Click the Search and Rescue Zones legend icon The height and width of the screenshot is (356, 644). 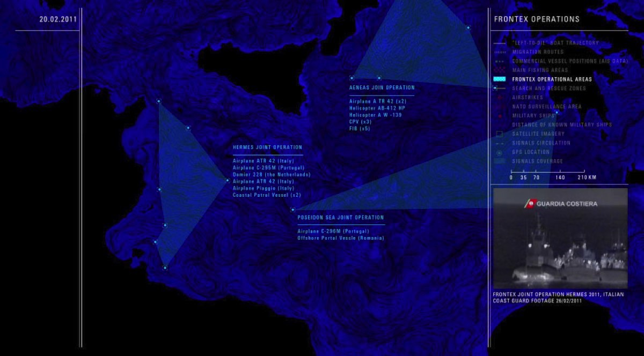[500, 88]
